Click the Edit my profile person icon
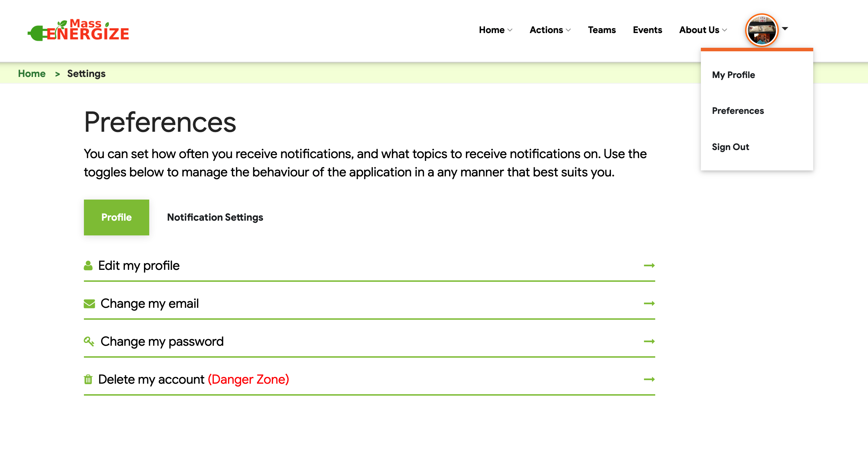The height and width of the screenshot is (468, 868). point(88,265)
